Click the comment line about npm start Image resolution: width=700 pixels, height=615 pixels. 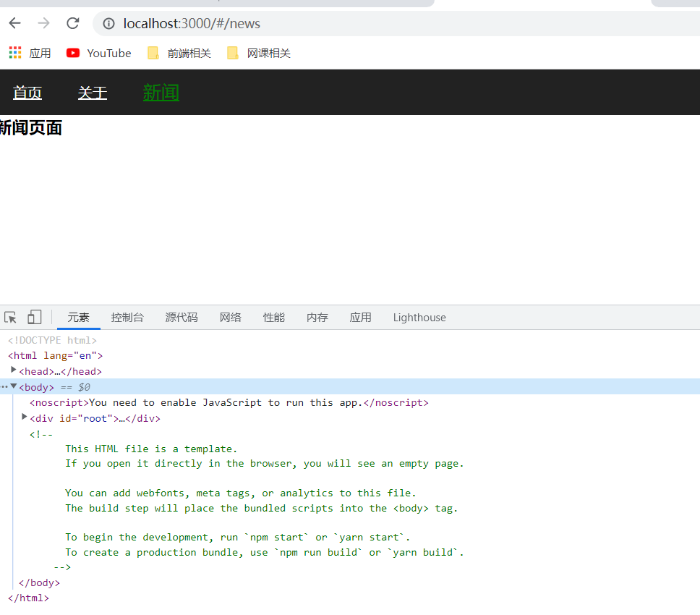237,538
